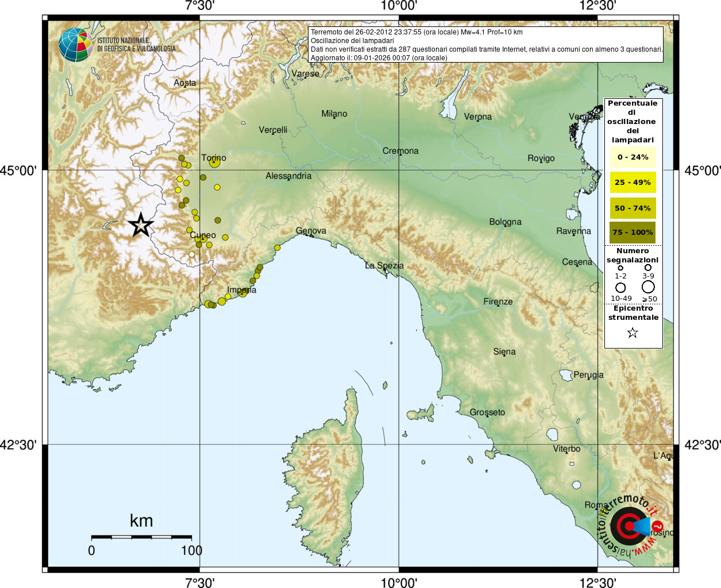Screen dimensions: 721x588
Task: Click the Viterbo city label
Action: [566, 448]
